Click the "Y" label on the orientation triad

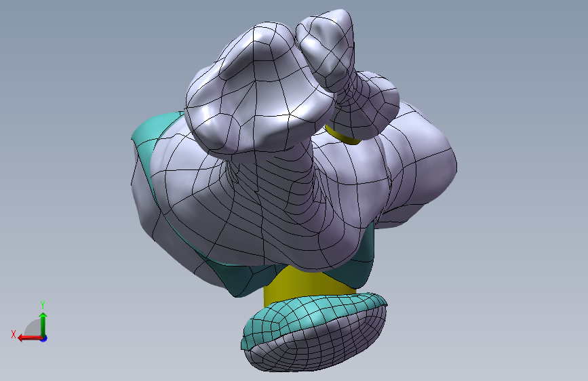pyautogui.click(x=43, y=305)
